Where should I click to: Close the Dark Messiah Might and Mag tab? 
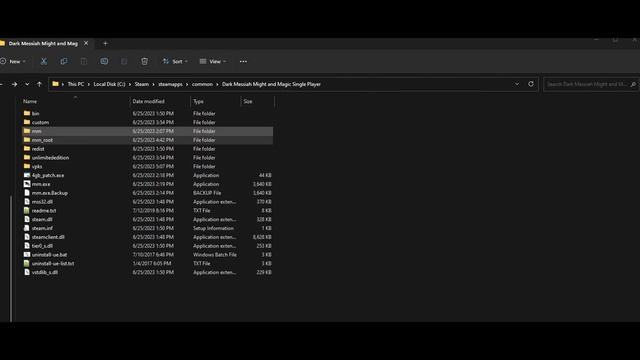[86, 43]
